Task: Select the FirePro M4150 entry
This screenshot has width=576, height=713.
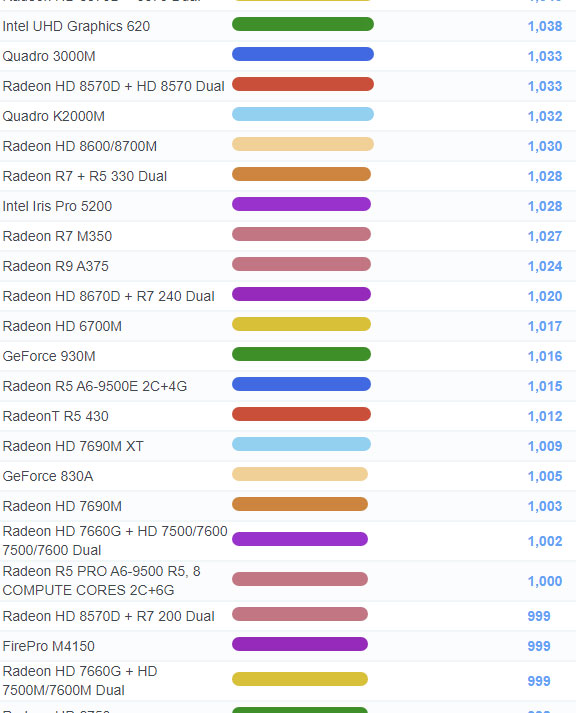Action: pyautogui.click(x=49, y=647)
